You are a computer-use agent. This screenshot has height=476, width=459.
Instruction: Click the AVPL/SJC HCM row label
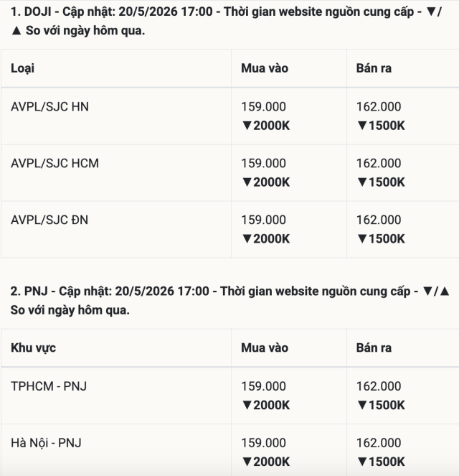click(55, 163)
